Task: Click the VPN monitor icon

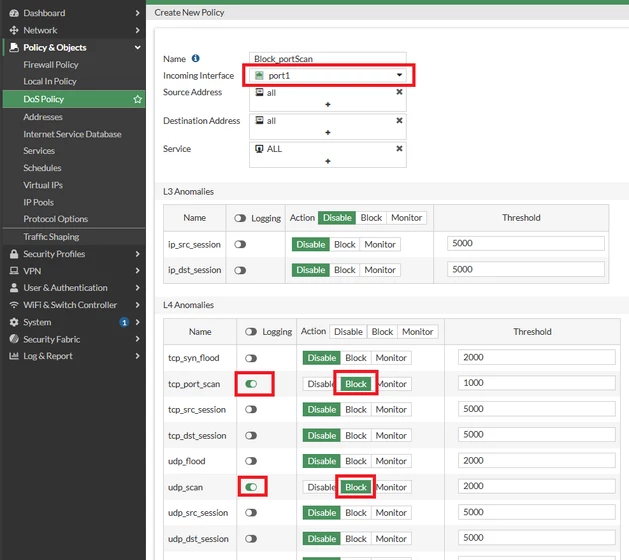Action: [14, 271]
